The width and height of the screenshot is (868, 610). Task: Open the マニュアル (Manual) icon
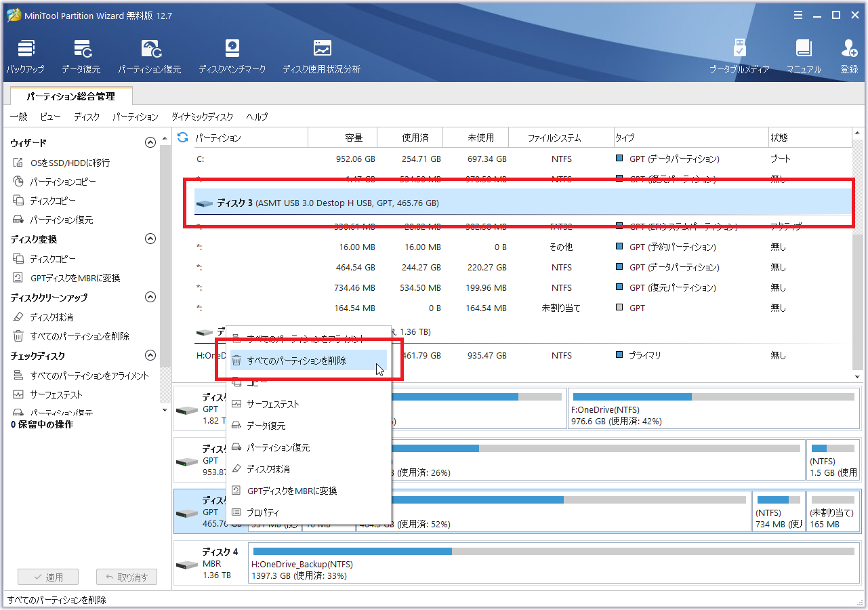[804, 56]
